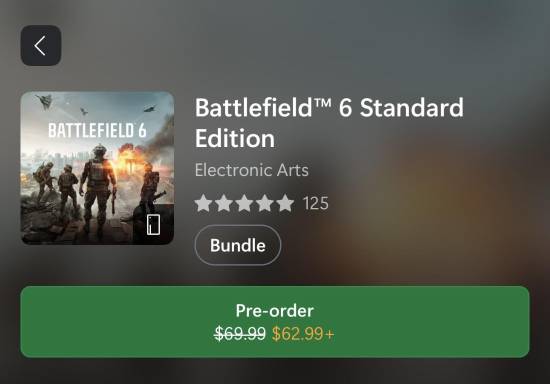Click the fighter jet on the cover art
Screen dimensions: 550x384
[x=45, y=102]
